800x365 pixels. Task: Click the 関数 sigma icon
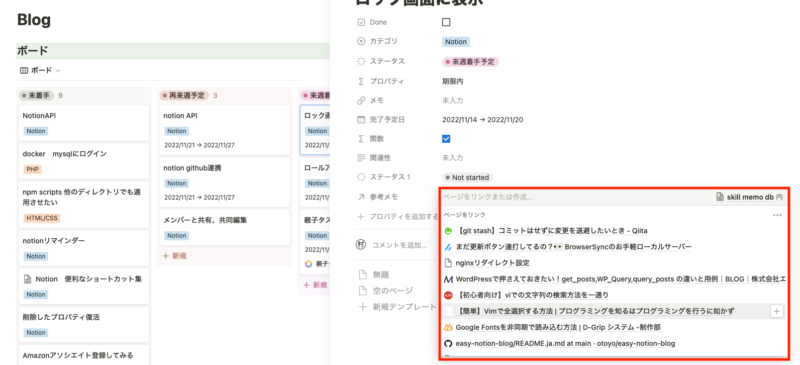click(x=361, y=139)
